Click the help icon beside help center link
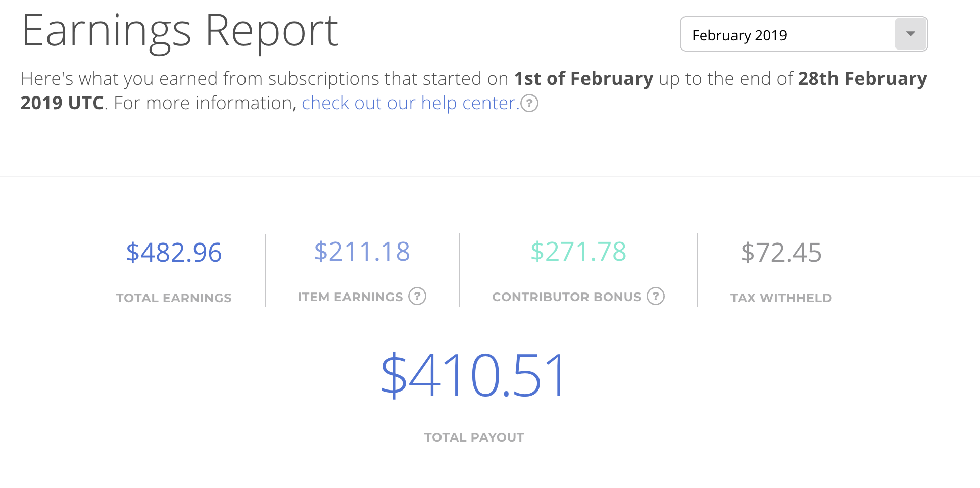 pyautogui.click(x=529, y=103)
